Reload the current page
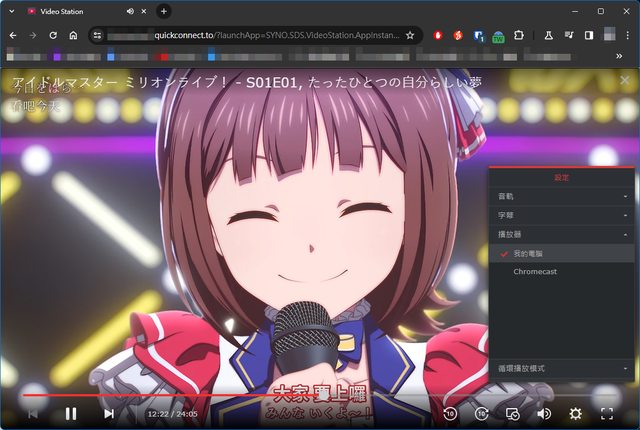 click(x=53, y=35)
